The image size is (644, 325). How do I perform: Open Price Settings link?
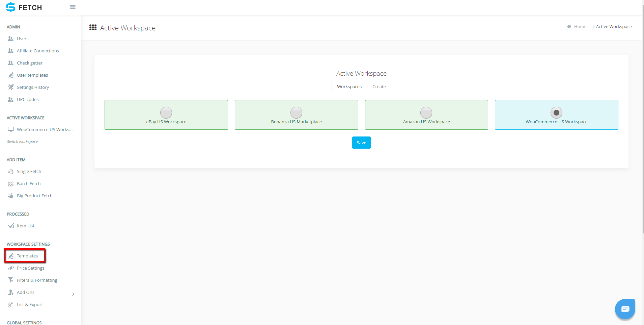(31, 268)
